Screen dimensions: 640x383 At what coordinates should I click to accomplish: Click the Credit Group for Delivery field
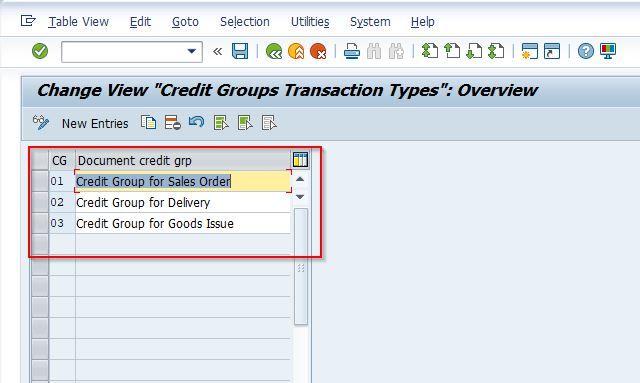click(183, 203)
